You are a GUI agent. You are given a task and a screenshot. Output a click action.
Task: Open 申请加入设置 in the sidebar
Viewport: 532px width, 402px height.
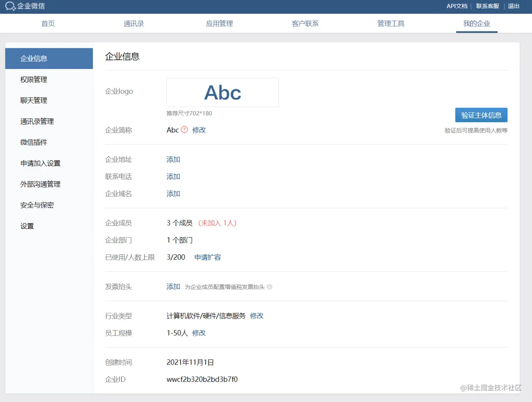(x=49, y=163)
